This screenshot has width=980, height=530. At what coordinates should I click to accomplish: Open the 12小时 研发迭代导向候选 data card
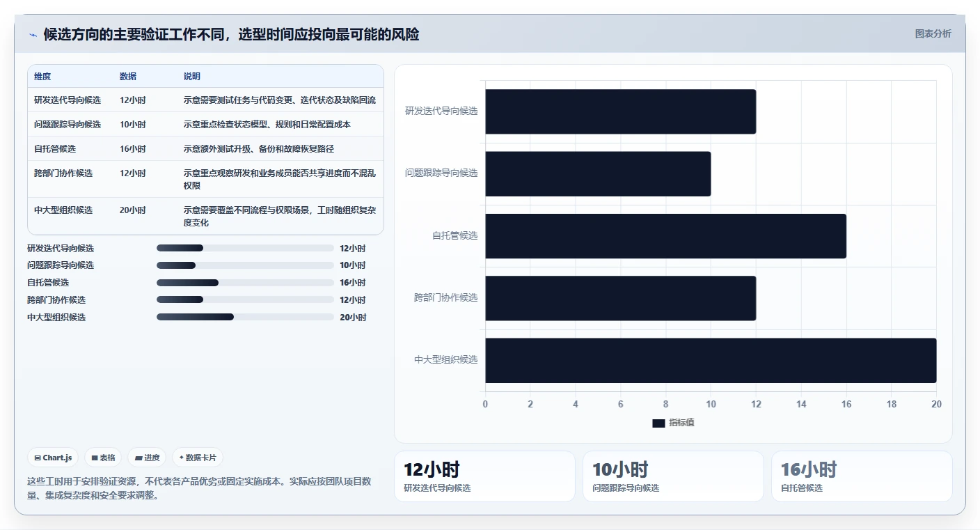point(484,476)
